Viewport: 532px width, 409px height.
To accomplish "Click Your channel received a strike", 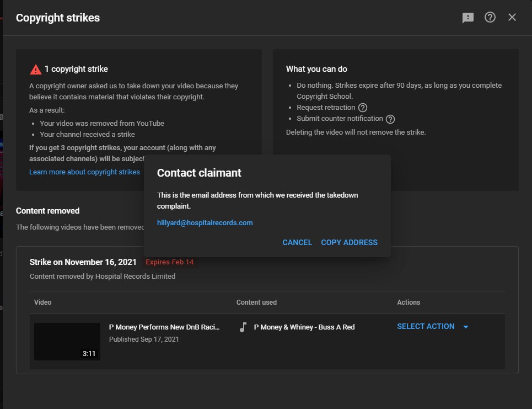I will 87,135.
